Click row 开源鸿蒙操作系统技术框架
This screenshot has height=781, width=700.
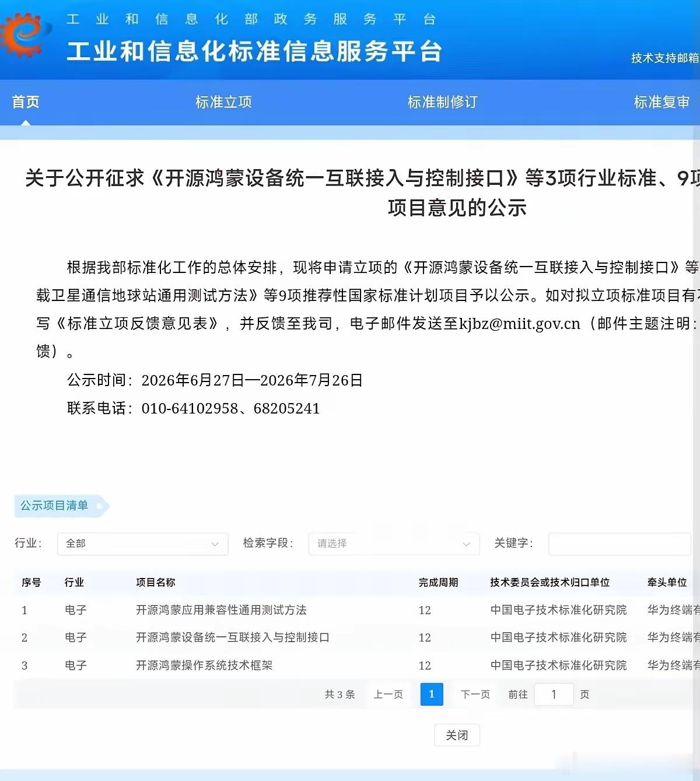[x=356, y=666]
